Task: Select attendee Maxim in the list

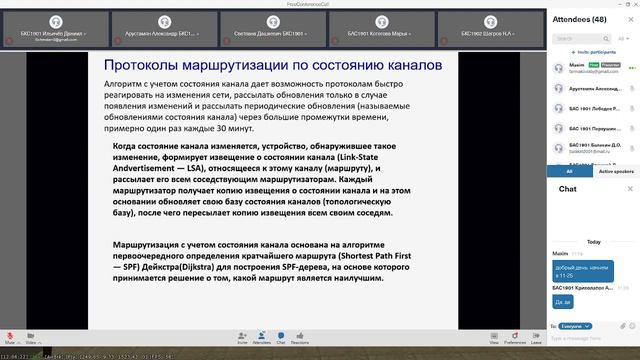Action: 593,68
